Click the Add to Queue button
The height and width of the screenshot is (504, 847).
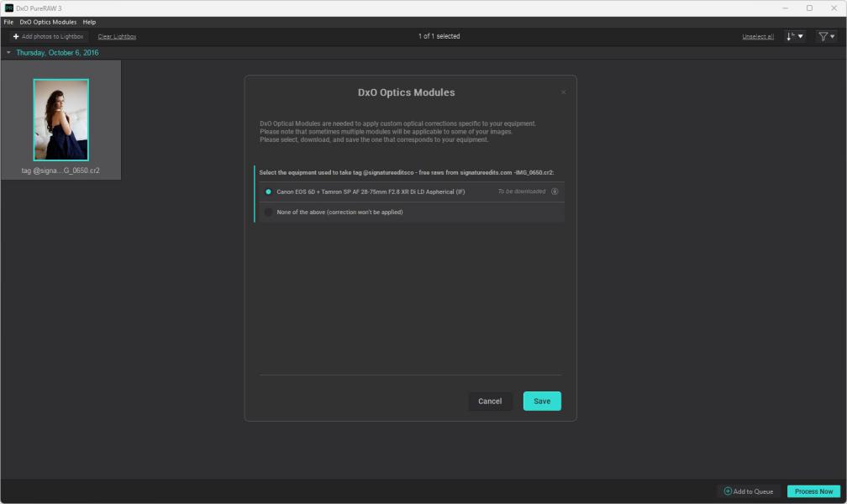click(749, 491)
